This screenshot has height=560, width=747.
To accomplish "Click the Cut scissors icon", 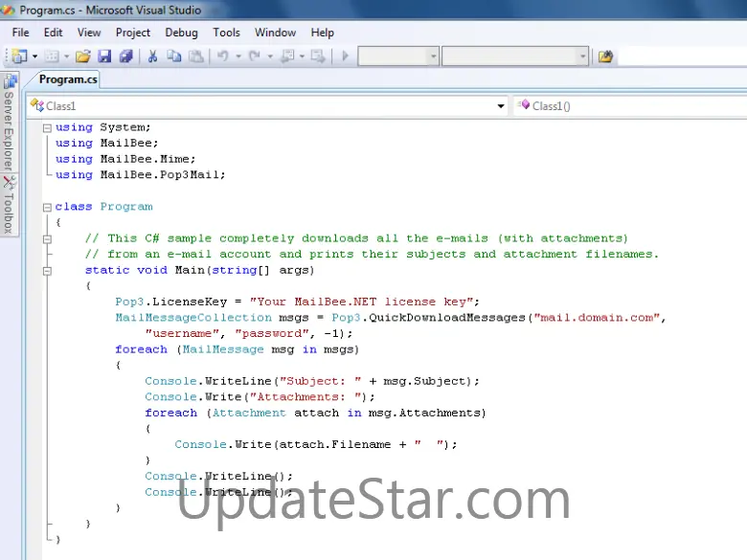I will click(x=152, y=56).
